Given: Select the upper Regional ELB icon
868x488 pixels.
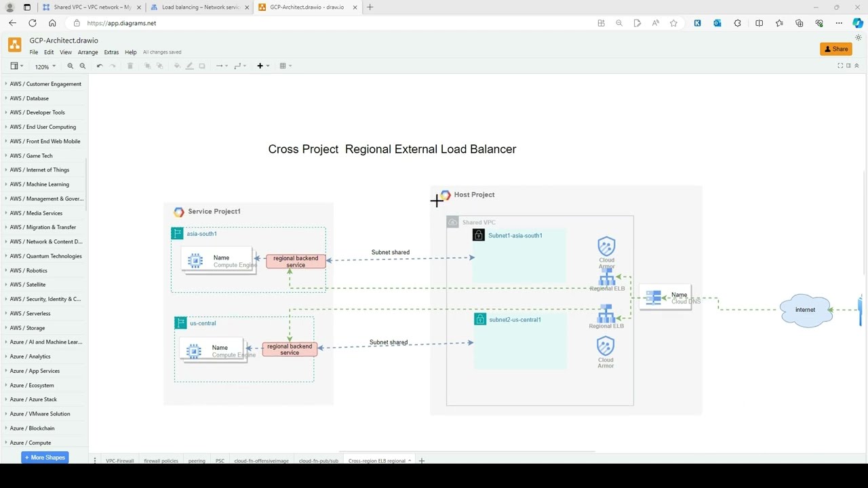Looking at the screenshot, I should [607, 277].
